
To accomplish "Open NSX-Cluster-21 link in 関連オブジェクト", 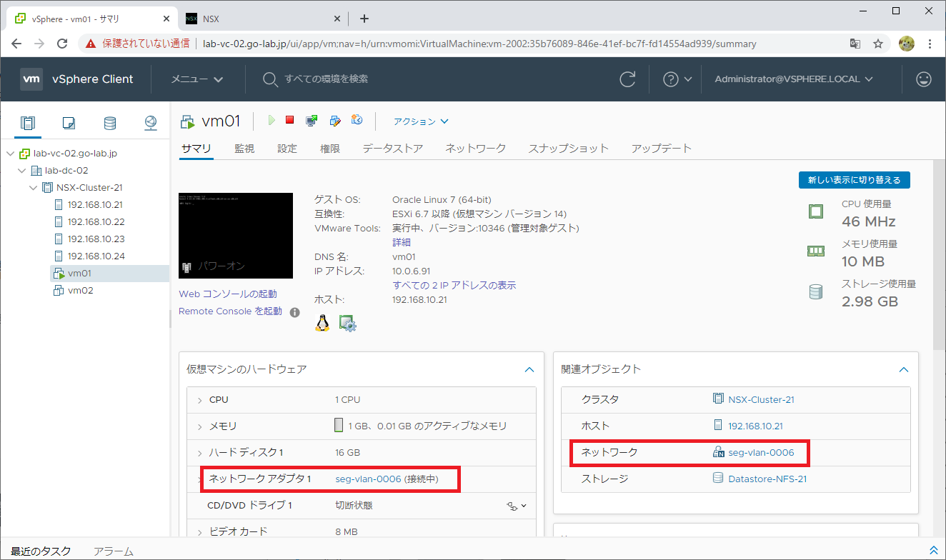I will pos(761,400).
